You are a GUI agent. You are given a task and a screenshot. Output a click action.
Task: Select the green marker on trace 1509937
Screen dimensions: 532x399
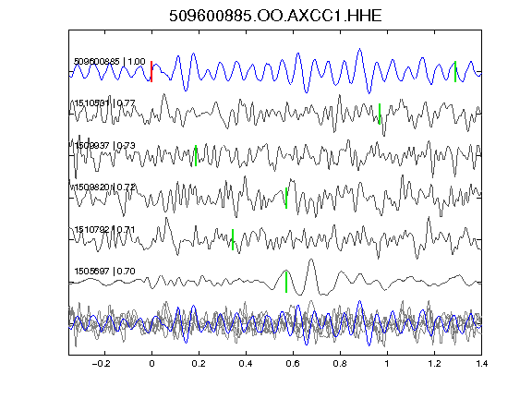tap(196, 156)
